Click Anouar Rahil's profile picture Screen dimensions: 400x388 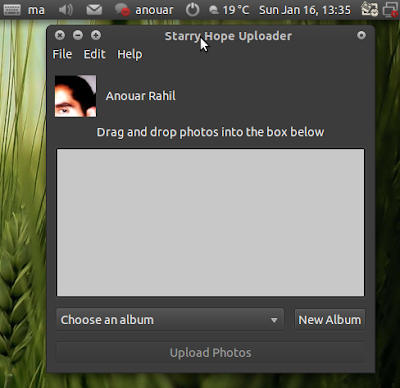coord(76,96)
